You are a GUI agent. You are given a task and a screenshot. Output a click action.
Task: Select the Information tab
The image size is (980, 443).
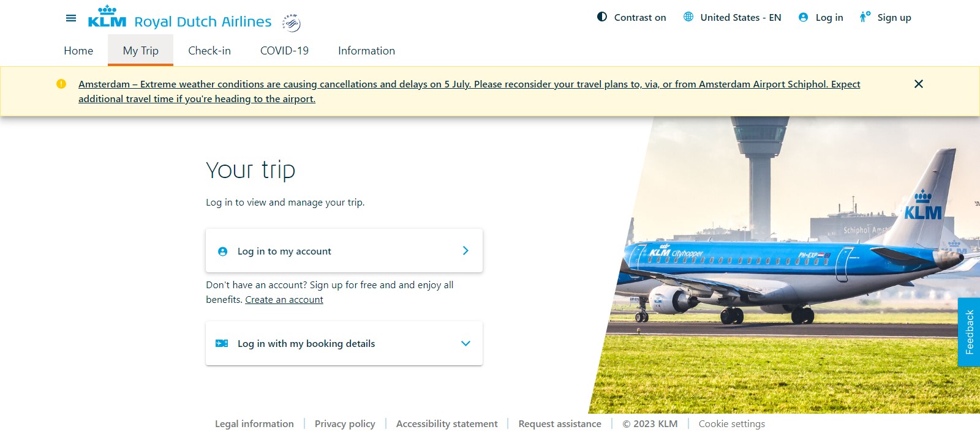point(366,51)
